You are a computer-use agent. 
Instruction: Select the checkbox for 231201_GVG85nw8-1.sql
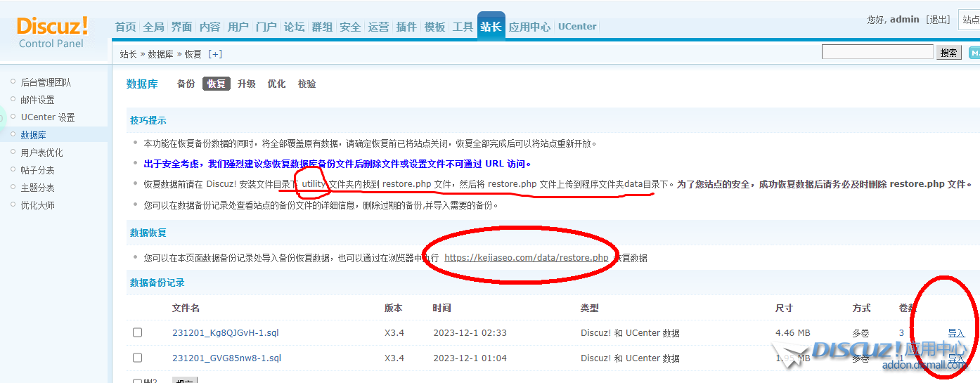tap(138, 358)
